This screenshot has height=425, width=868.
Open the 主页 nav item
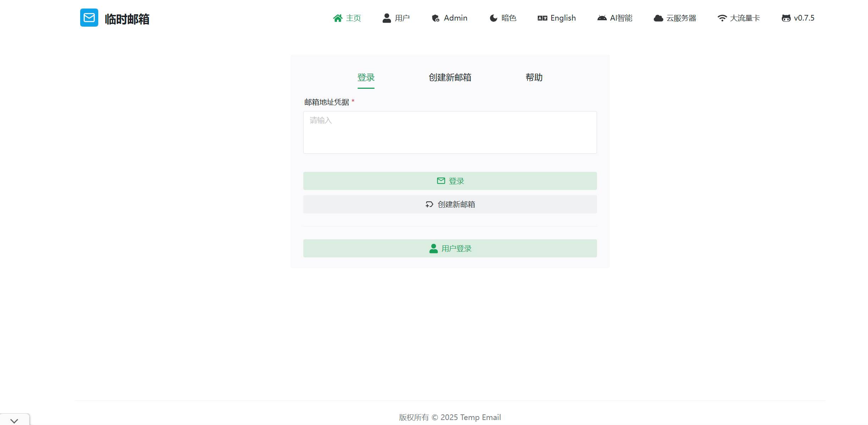point(347,18)
